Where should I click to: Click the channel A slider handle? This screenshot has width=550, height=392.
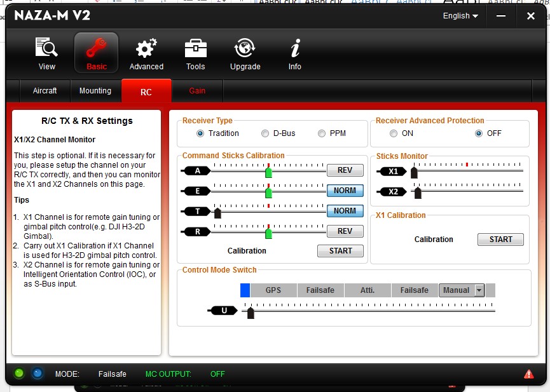coord(269,172)
